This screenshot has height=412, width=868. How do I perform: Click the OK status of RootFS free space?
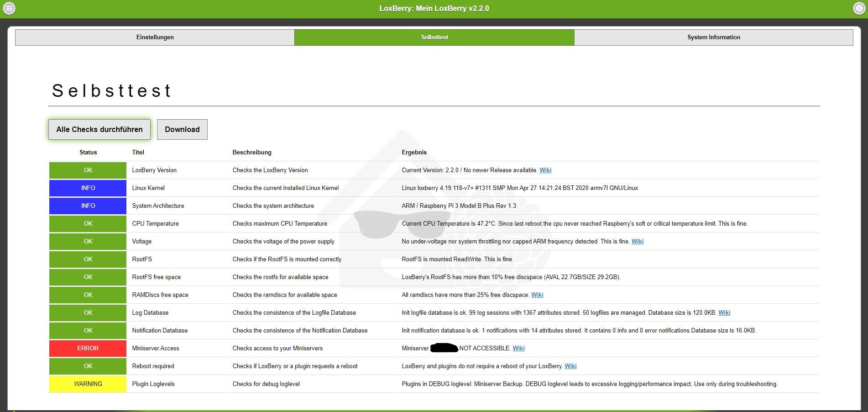(x=88, y=277)
